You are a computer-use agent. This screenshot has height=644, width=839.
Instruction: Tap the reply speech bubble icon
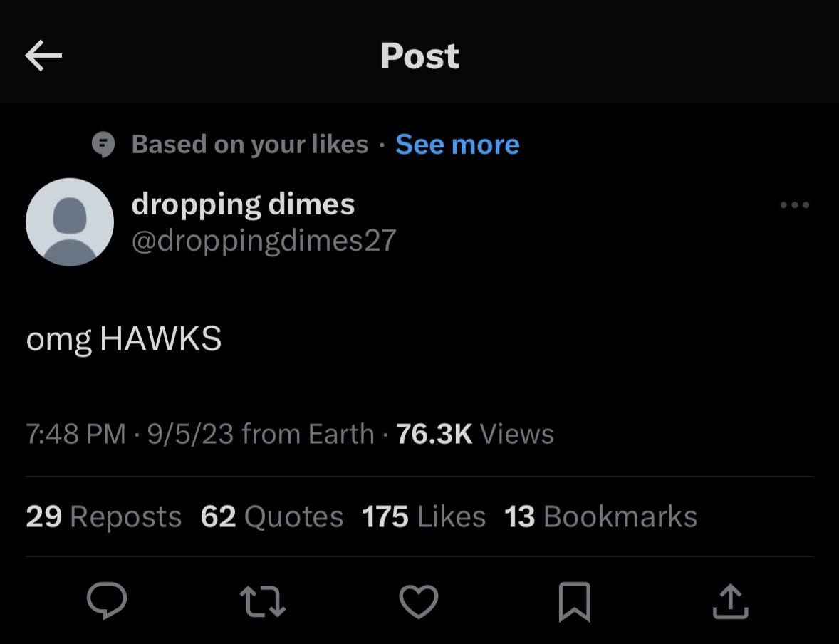[107, 601]
